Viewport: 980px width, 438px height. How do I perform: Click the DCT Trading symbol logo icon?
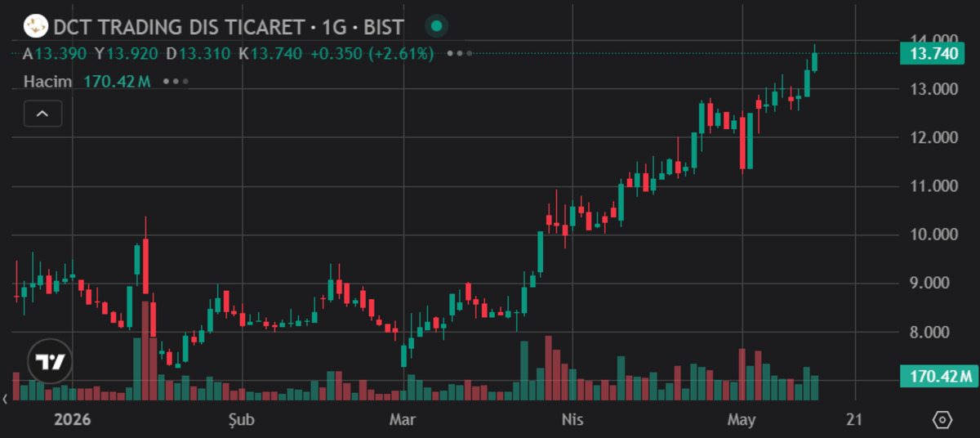point(35,27)
